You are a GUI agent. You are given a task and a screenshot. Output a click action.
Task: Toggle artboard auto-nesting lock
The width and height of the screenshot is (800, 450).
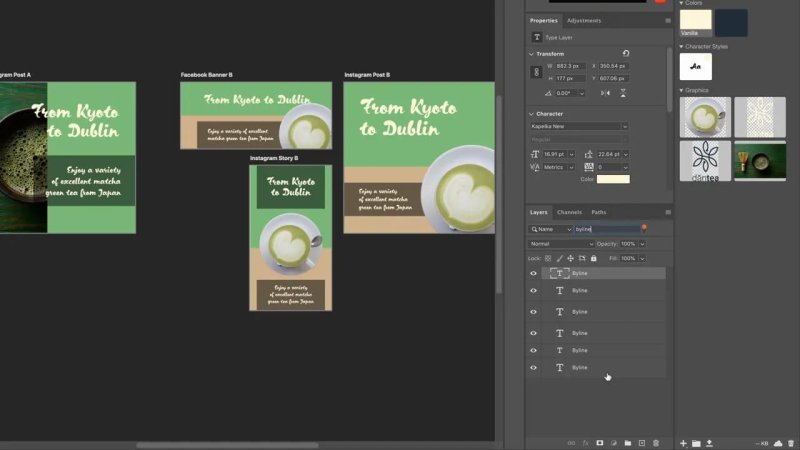tap(582, 259)
